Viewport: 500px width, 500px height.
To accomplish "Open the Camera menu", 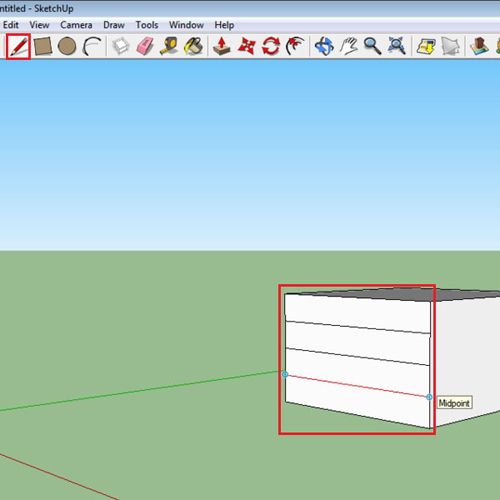I will click(x=76, y=25).
